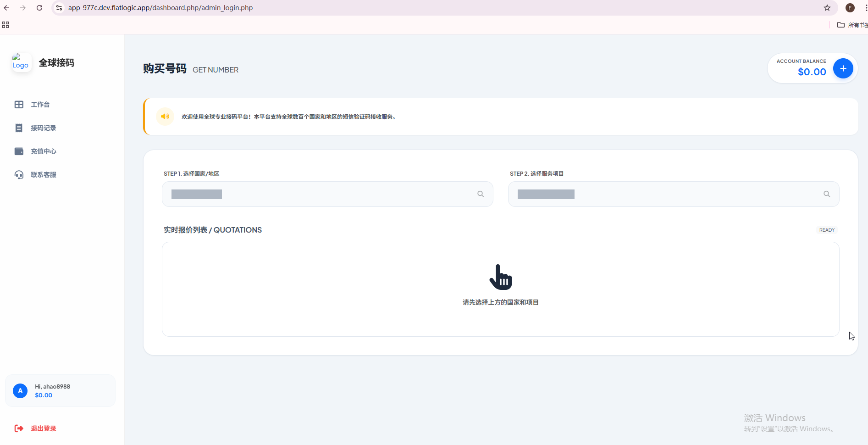
Task: Click the browser back arrow
Action: (x=6, y=8)
